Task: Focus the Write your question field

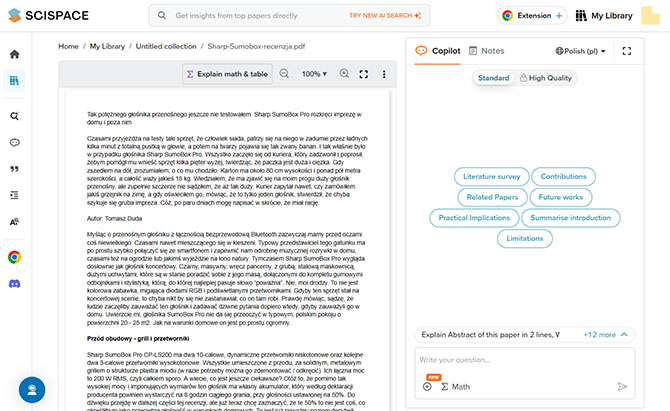Action: [x=525, y=360]
